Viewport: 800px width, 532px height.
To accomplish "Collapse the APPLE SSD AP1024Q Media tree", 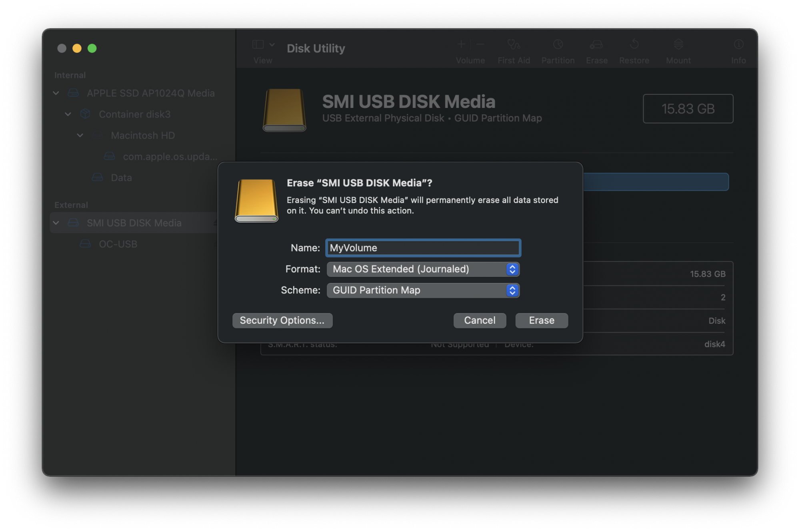I will click(x=56, y=93).
